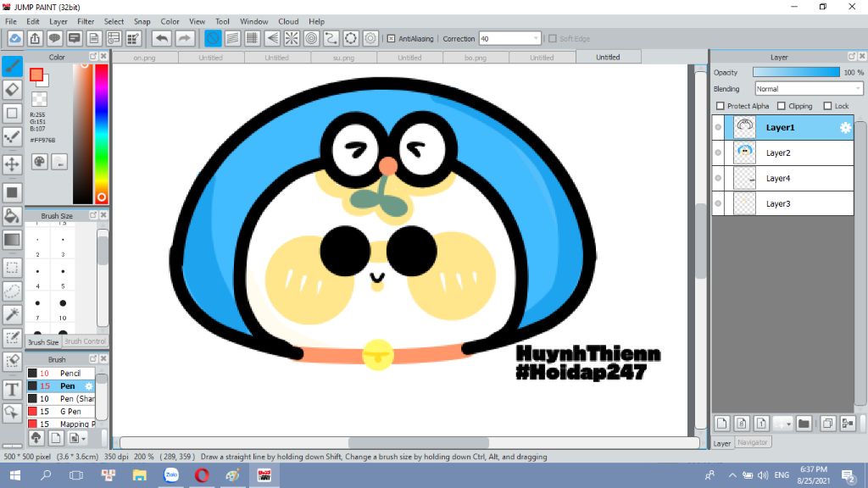Open Opera browser from taskbar
The width and height of the screenshot is (868, 488).
tap(202, 475)
